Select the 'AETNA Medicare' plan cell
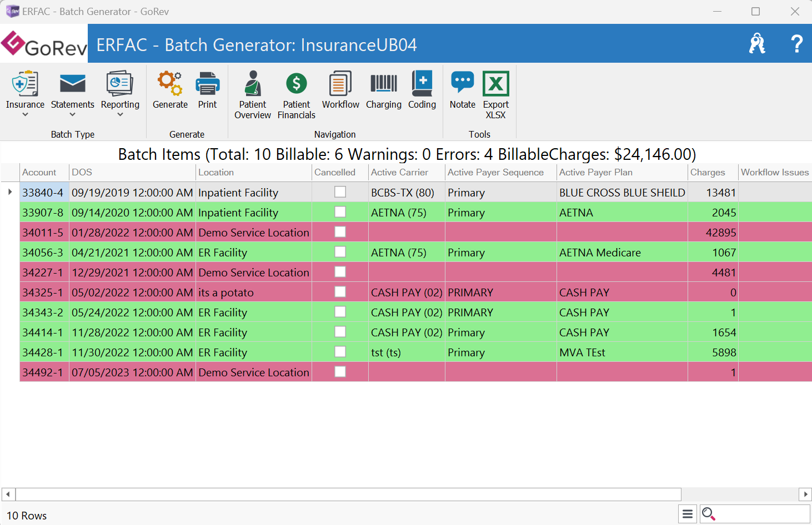Screen dimensions: 812x525 click(622, 253)
